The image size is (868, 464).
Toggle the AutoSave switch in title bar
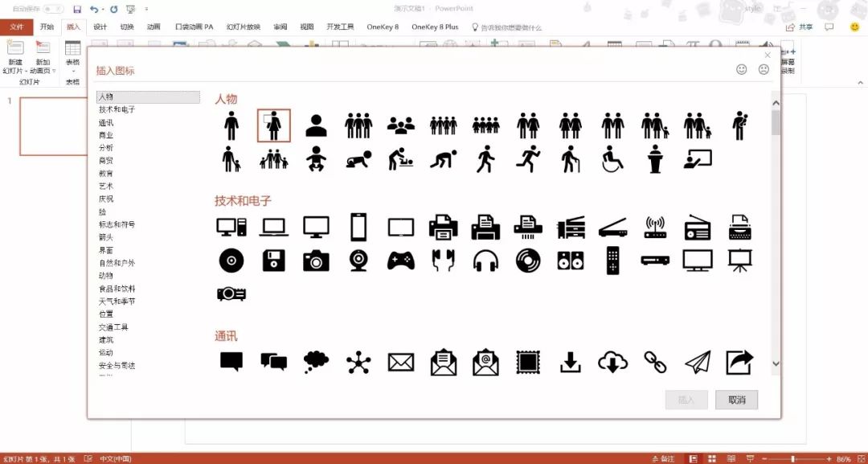(x=53, y=9)
